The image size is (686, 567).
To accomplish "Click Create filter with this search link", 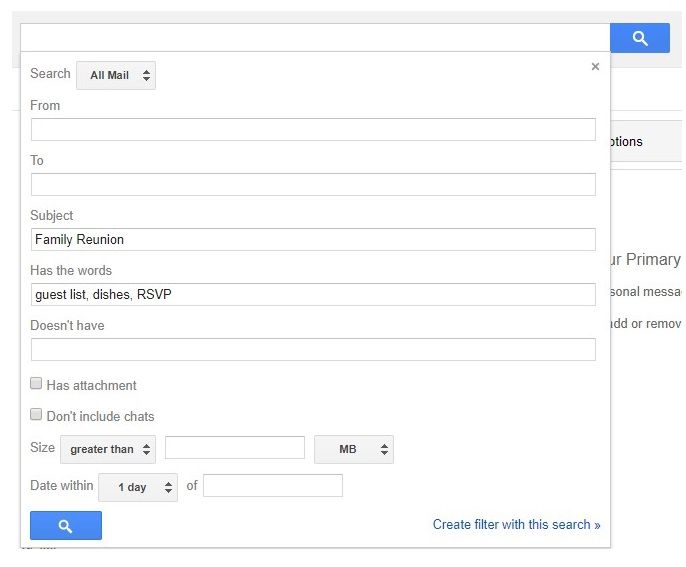I will [x=516, y=524].
